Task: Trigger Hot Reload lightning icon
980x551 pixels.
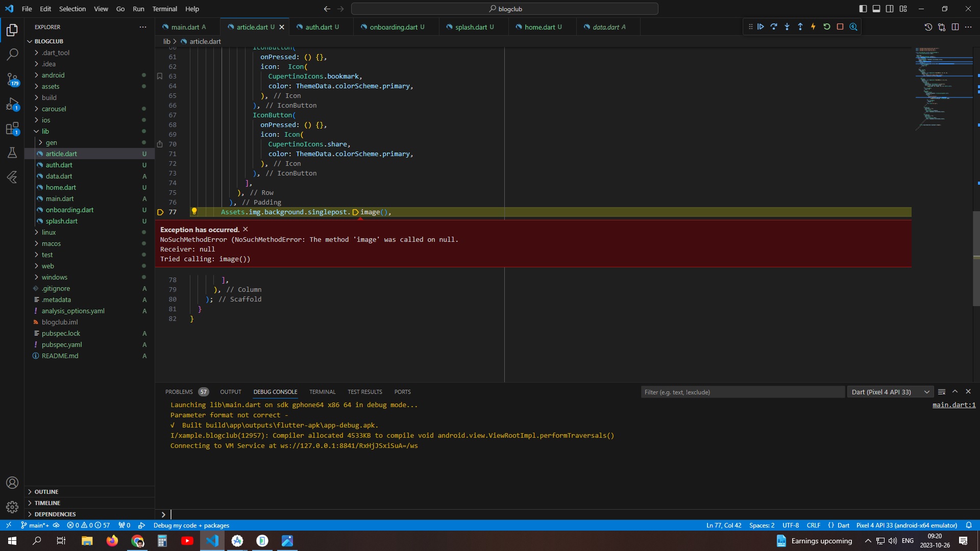Action: [x=814, y=27]
